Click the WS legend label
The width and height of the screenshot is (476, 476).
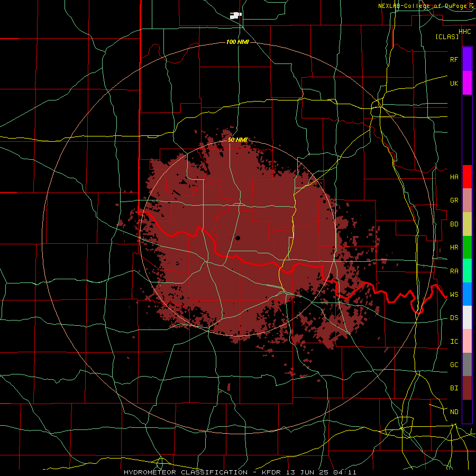(454, 294)
